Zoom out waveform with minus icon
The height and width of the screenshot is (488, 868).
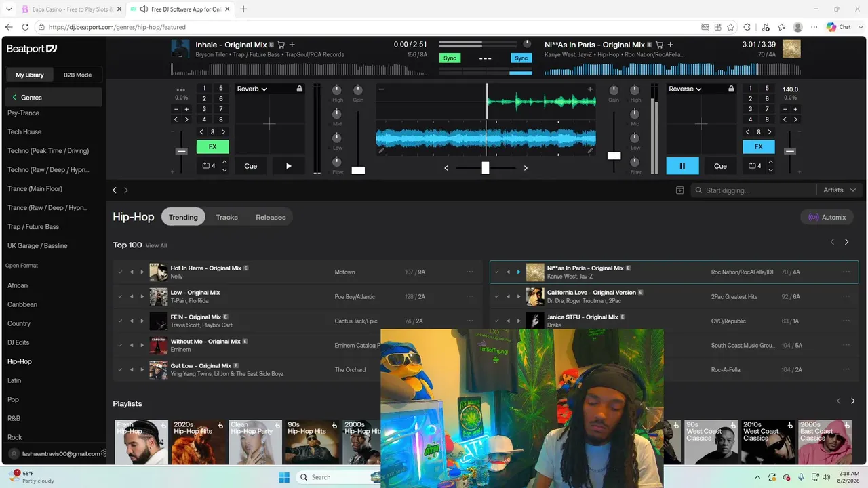(x=381, y=89)
